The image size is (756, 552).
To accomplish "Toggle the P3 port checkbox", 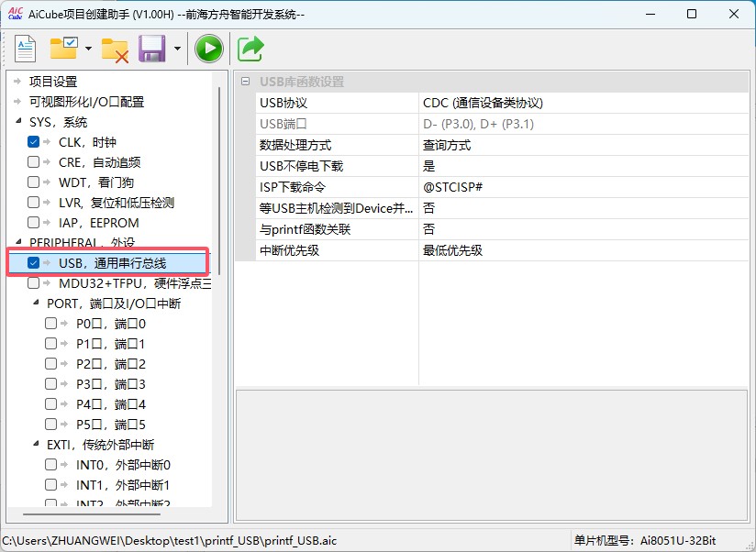I will click(50, 384).
